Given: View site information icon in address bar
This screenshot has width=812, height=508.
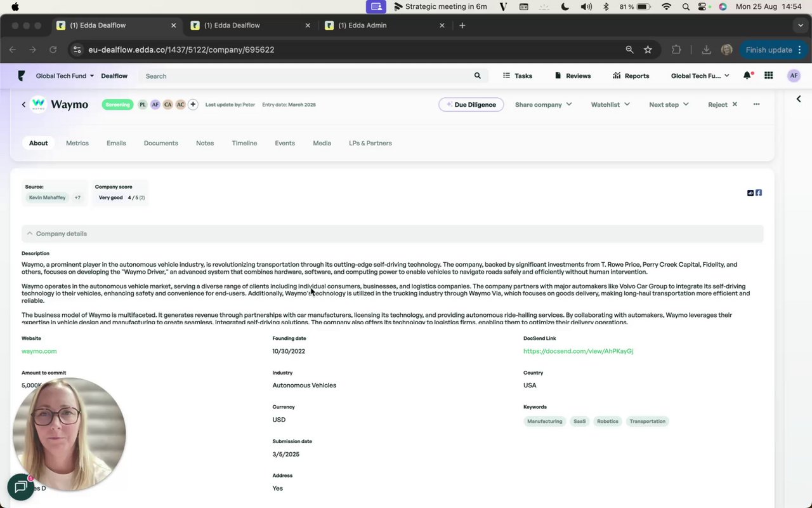Looking at the screenshot, I should 77,50.
